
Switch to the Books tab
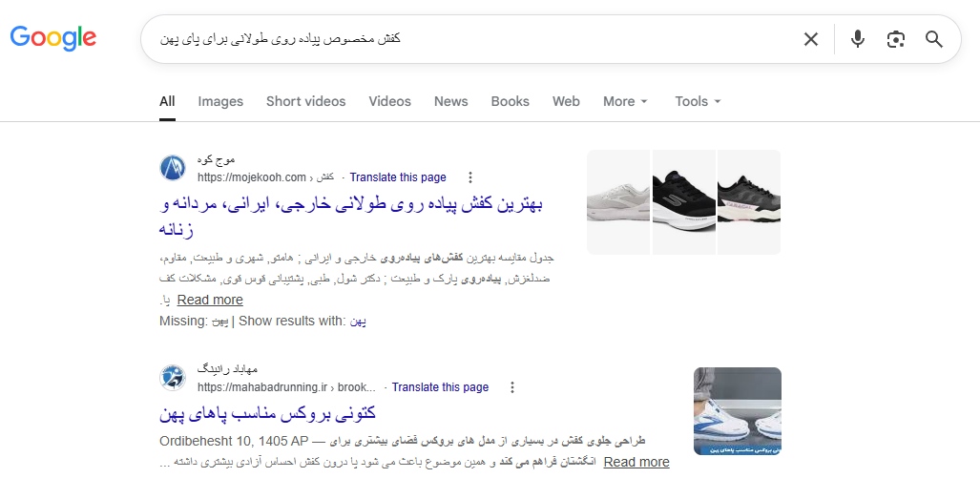[x=510, y=101]
